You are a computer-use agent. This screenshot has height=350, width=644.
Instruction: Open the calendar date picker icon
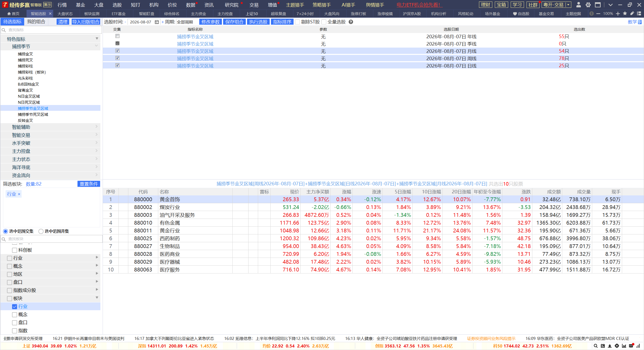pyautogui.click(x=157, y=22)
